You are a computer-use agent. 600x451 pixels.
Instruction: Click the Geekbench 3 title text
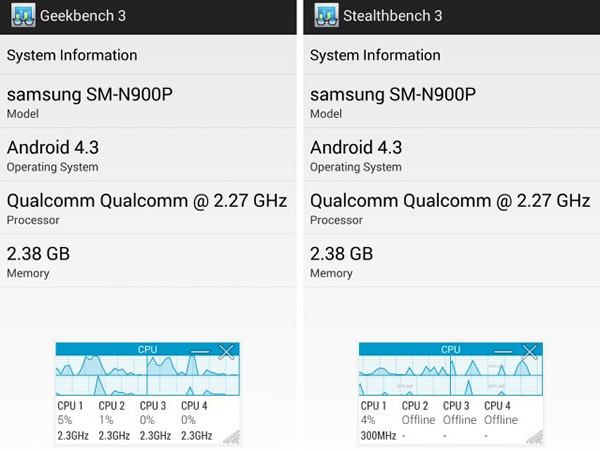click(x=83, y=16)
